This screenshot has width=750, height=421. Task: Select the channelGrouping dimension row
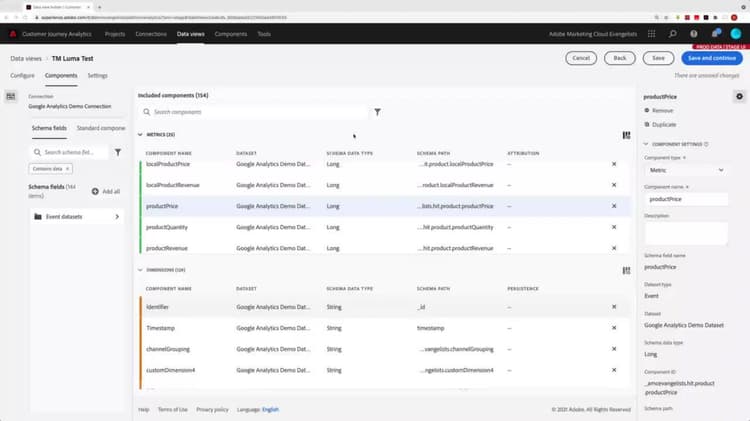(385, 349)
